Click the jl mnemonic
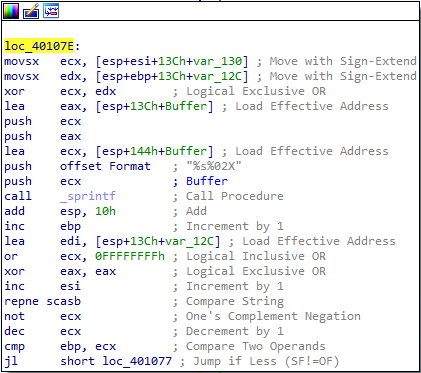The width and height of the screenshot is (421, 373). click(11, 362)
